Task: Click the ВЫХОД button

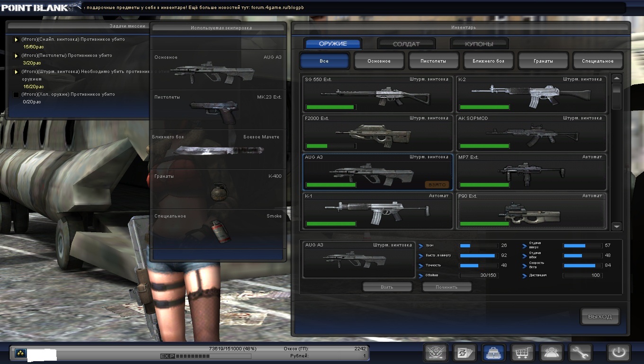Action: tap(600, 317)
